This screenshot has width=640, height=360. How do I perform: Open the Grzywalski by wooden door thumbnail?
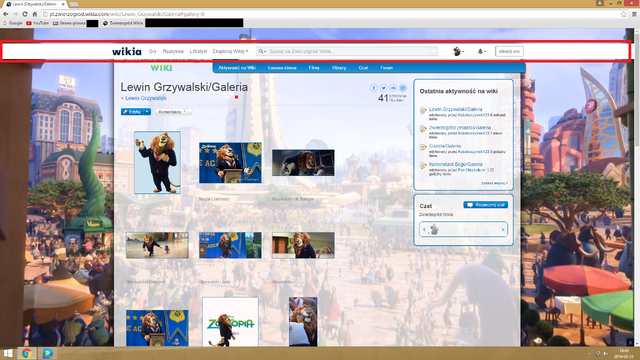(303, 245)
